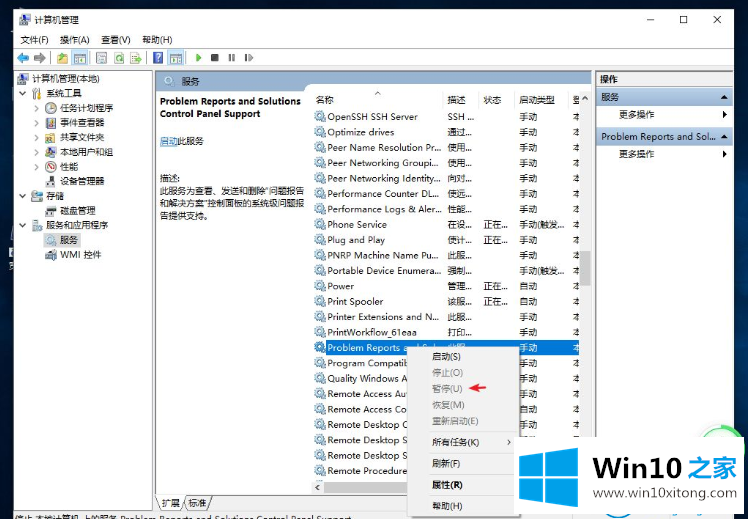Select 磁盘管理 in the tree
Viewport: 749px width, 519px height.
[77, 211]
